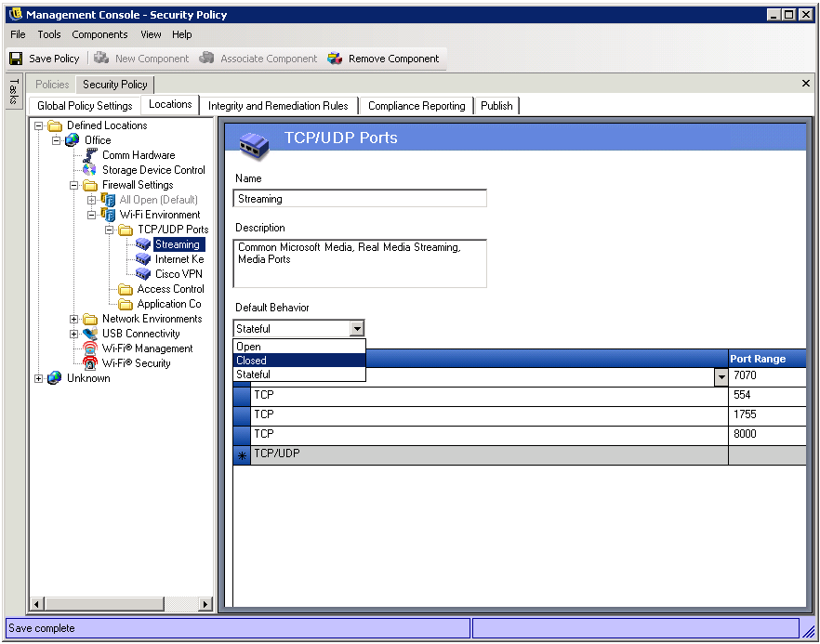Click the Remove Component icon

click(335, 59)
